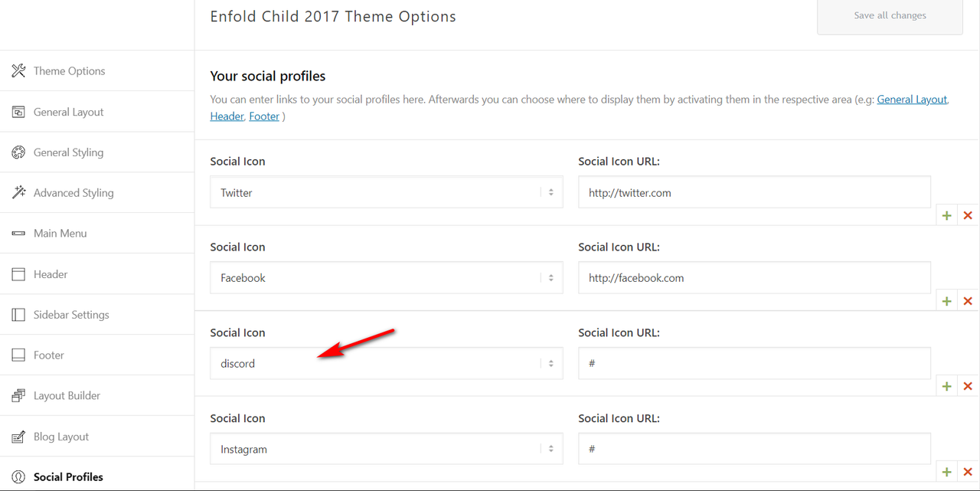Screen dimensions: 980x491
Task: Click the Theme Options tools icon
Action: [x=18, y=71]
